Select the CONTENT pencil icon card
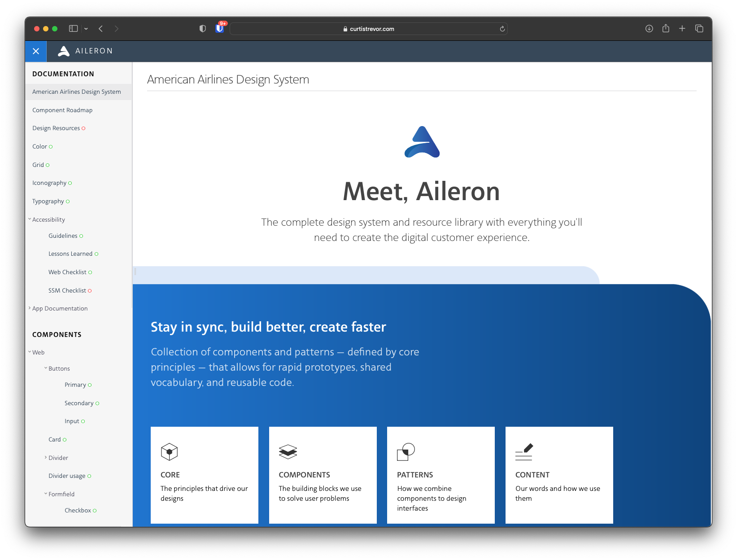Screen dimensions: 737x560 (525, 452)
